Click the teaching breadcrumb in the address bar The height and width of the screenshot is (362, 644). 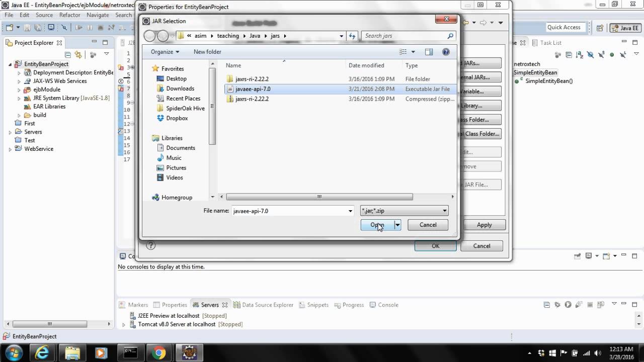click(228, 36)
